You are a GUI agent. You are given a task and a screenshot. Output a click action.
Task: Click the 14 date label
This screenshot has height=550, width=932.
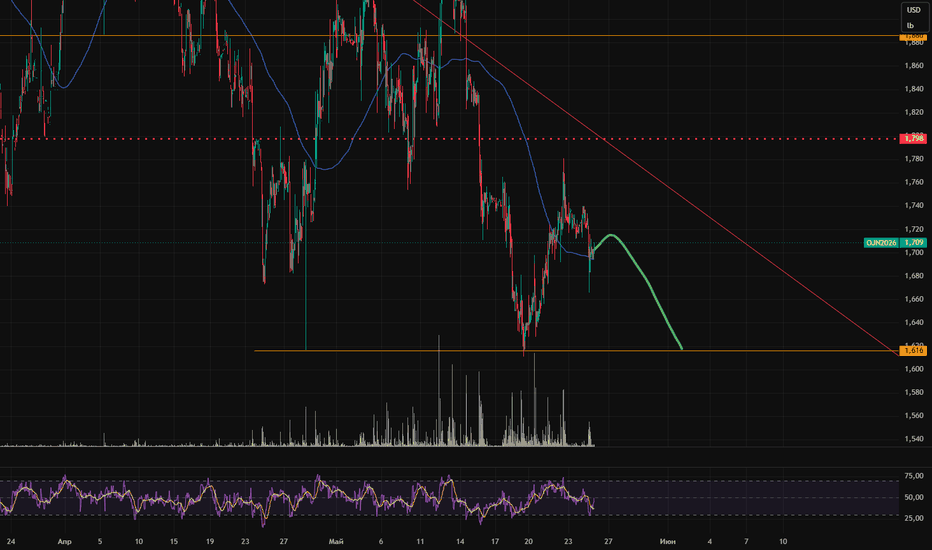click(x=460, y=542)
